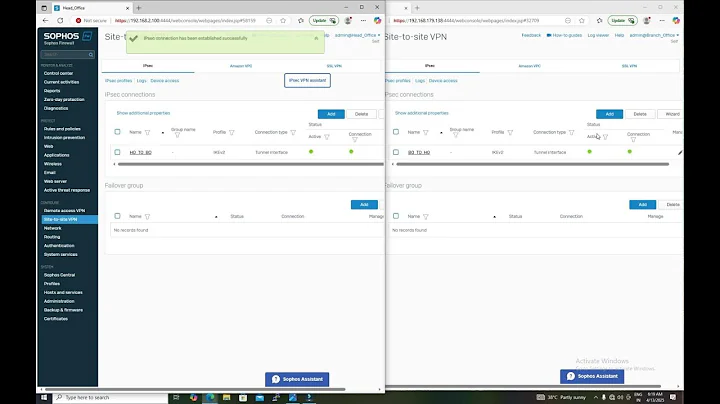Bookmark the Head_Office page with star icon
This screenshot has width=720, height=404.
tap(283, 21)
